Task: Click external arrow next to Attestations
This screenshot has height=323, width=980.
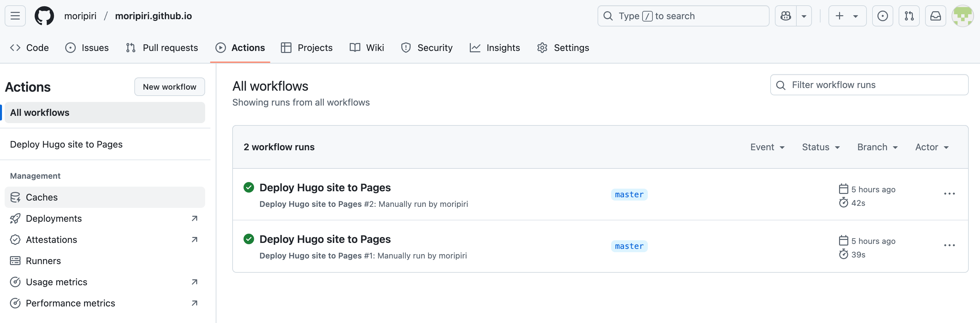Action: click(195, 240)
